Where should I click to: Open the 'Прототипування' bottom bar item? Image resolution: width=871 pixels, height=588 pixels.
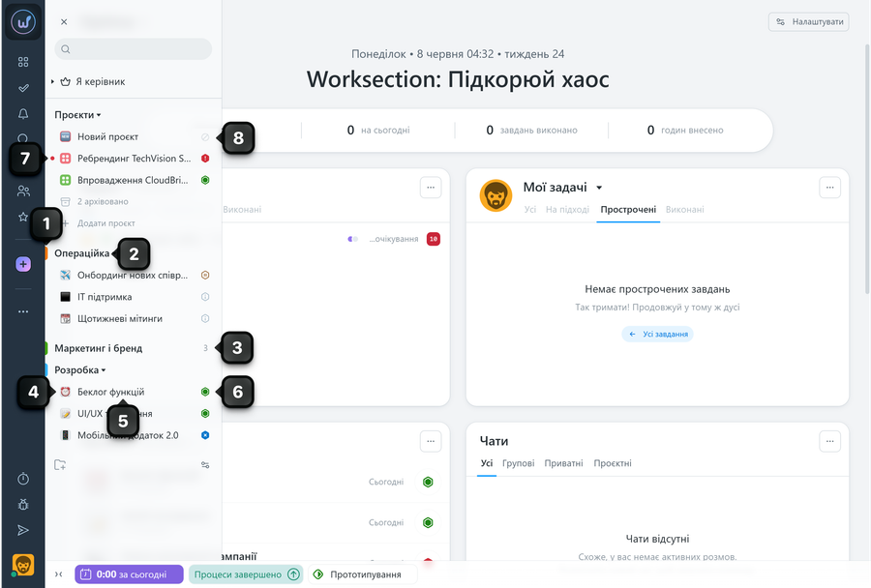362,574
